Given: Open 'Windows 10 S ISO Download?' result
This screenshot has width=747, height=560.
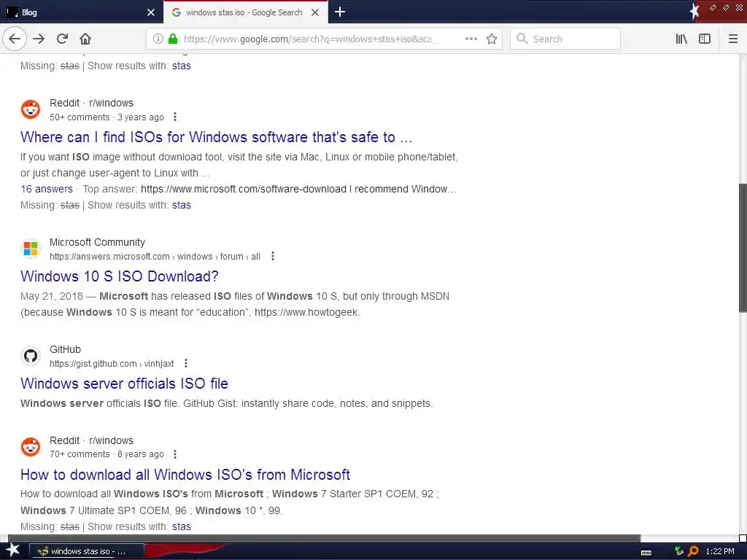Looking at the screenshot, I should click(120, 276).
